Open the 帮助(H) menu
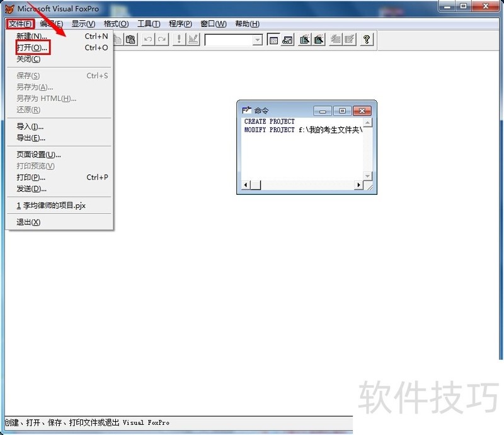This screenshot has height=435, width=504. 247,24
